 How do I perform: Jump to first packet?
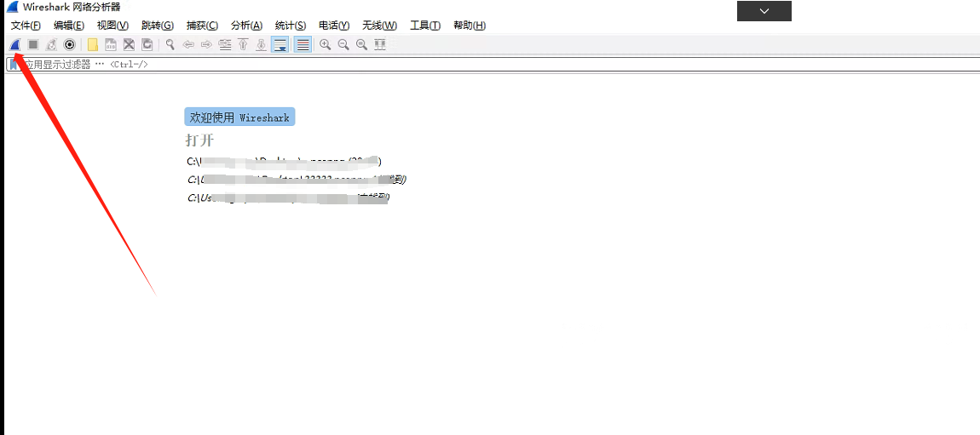[243, 44]
